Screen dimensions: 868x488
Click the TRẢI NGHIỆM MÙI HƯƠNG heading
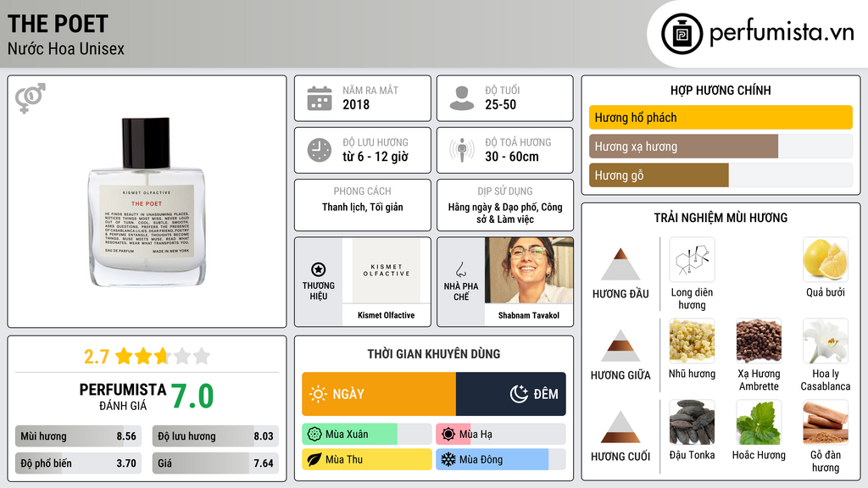click(721, 218)
